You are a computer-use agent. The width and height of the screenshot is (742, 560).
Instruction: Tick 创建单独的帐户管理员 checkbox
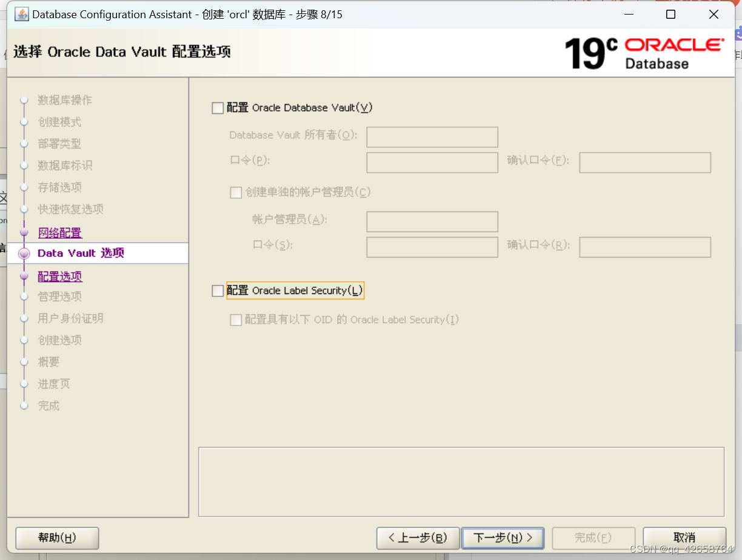[236, 193]
